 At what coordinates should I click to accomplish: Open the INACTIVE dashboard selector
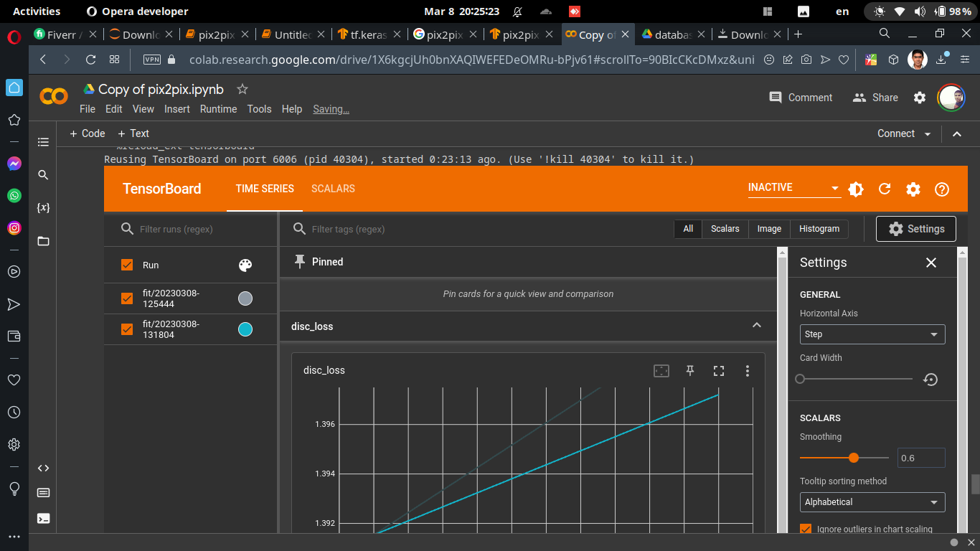point(793,187)
